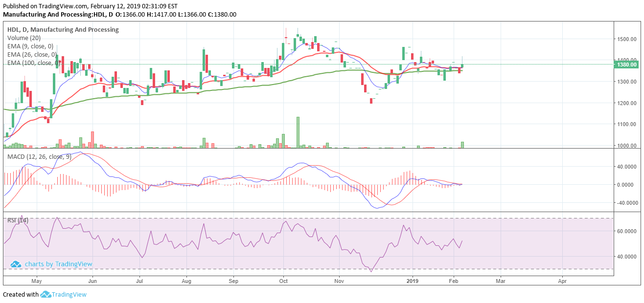Click the Oct marker on the time axis

click(283, 281)
